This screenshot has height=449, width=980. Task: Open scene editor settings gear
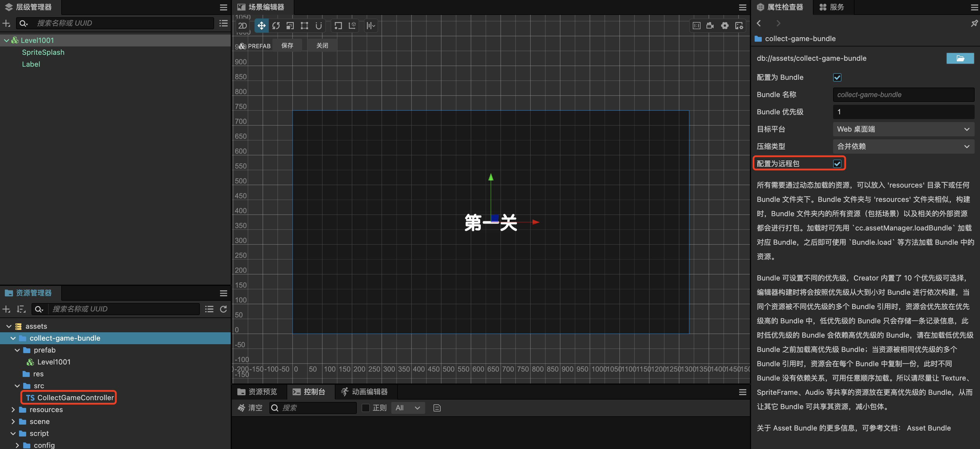(x=725, y=26)
